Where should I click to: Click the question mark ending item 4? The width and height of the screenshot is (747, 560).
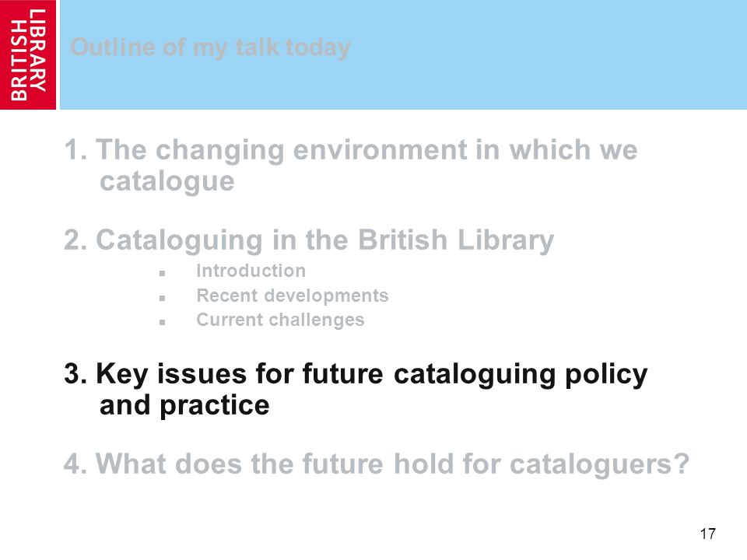[682, 463]
